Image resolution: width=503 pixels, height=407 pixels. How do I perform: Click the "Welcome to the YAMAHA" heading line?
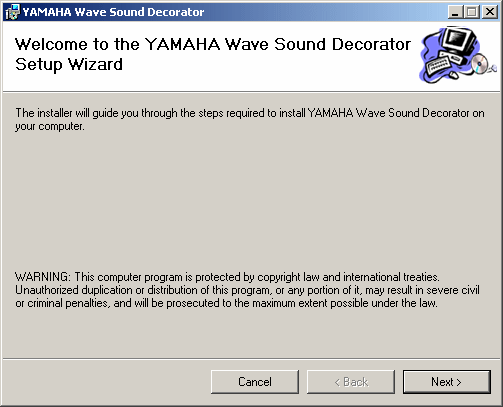(x=213, y=44)
